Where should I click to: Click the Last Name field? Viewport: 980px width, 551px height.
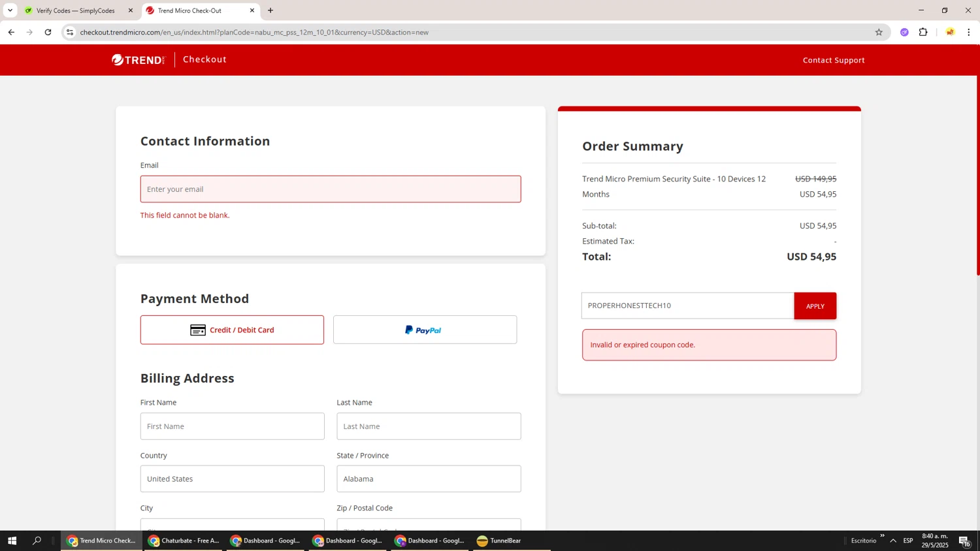tap(429, 426)
